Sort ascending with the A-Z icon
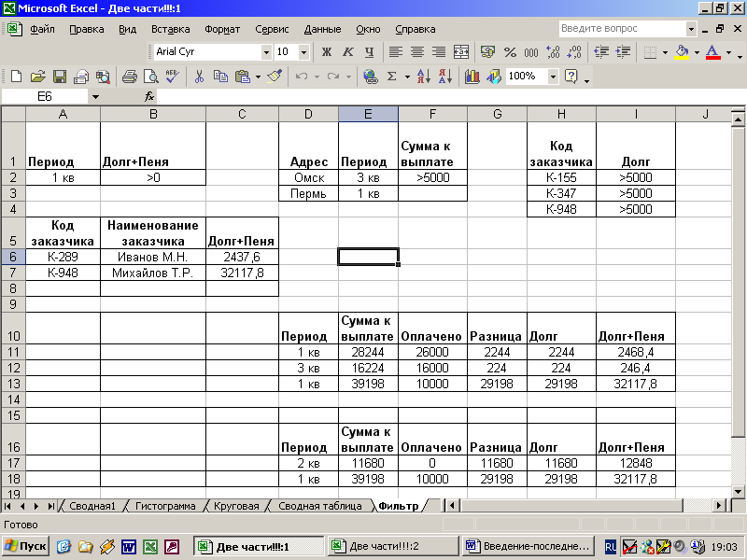The width and height of the screenshot is (747, 560). [424, 77]
